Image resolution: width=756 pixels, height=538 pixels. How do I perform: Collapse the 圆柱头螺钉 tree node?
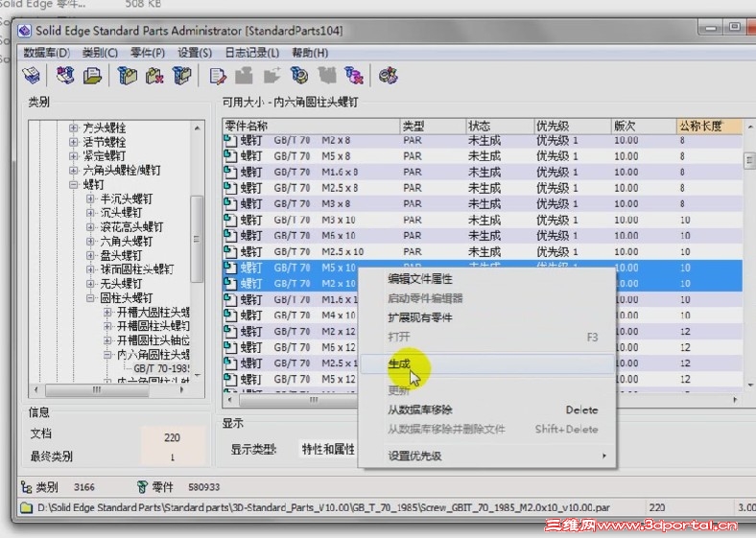point(90,298)
